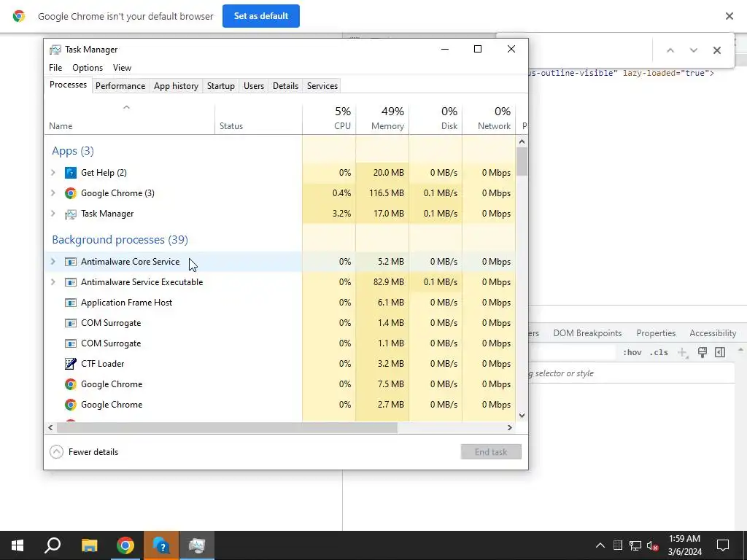Sort processes by CPU column

tap(329, 119)
